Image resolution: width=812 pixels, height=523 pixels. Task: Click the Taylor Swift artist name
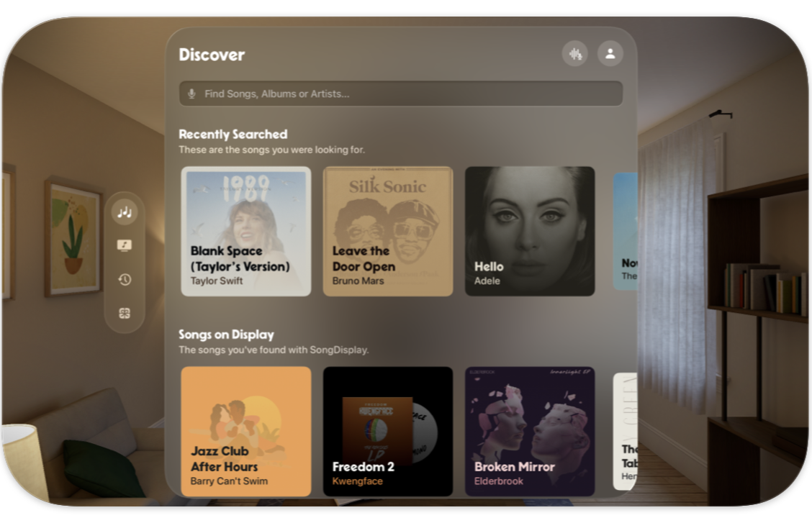[213, 281]
